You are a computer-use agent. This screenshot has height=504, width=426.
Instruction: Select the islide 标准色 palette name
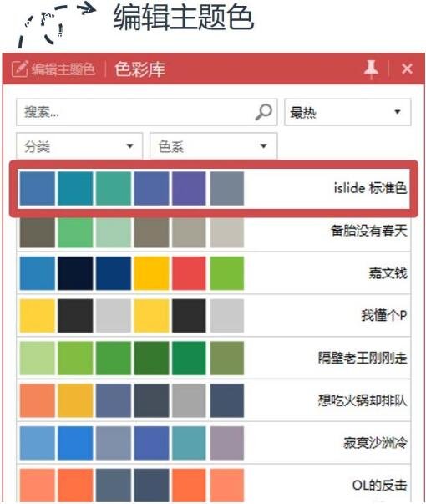(x=370, y=188)
